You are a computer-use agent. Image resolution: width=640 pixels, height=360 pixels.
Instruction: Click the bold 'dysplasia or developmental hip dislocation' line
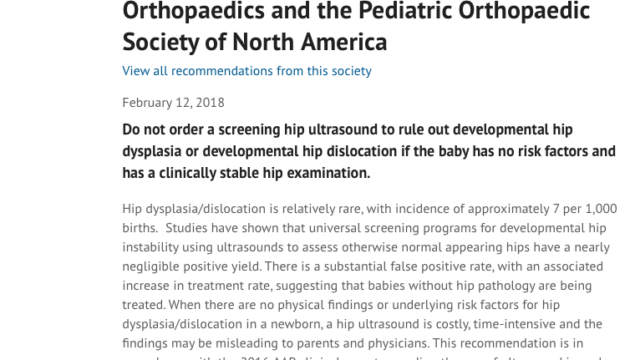pyautogui.click(x=369, y=151)
